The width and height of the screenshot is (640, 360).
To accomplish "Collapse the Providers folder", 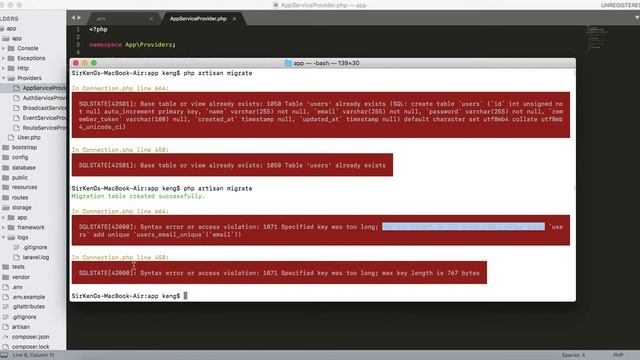I will tap(4, 78).
